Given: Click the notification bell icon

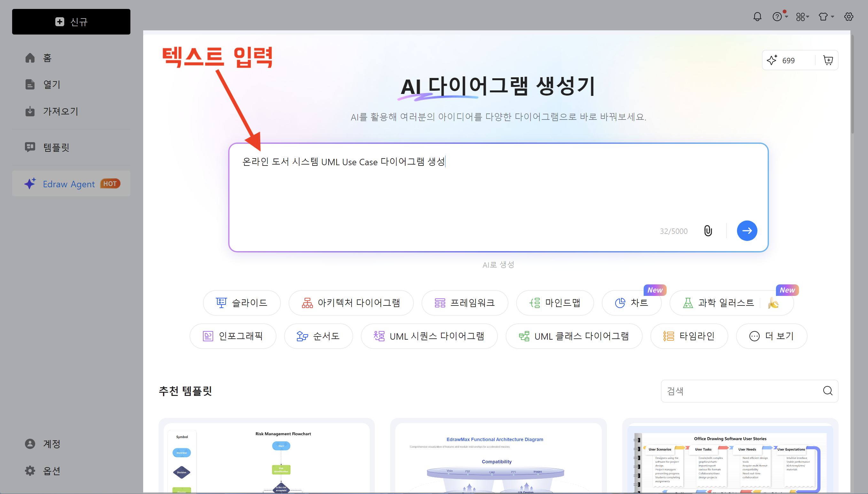Looking at the screenshot, I should tap(757, 17).
